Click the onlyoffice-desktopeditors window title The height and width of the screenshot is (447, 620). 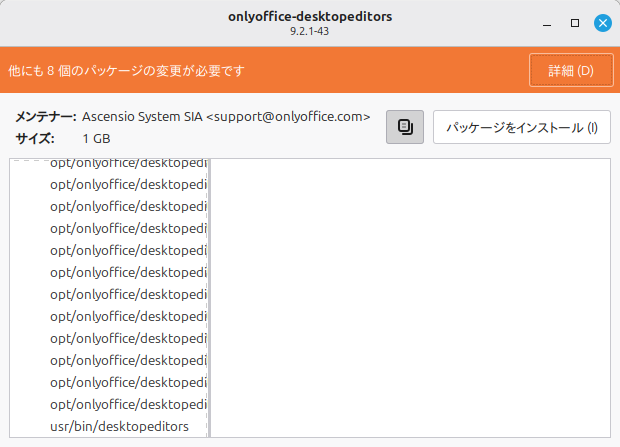click(x=309, y=15)
